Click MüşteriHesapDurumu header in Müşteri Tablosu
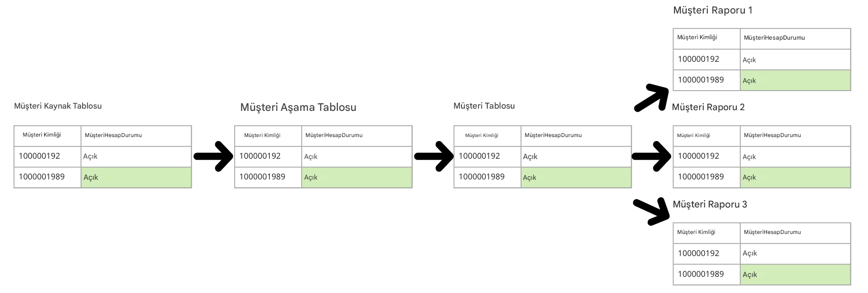 553,135
